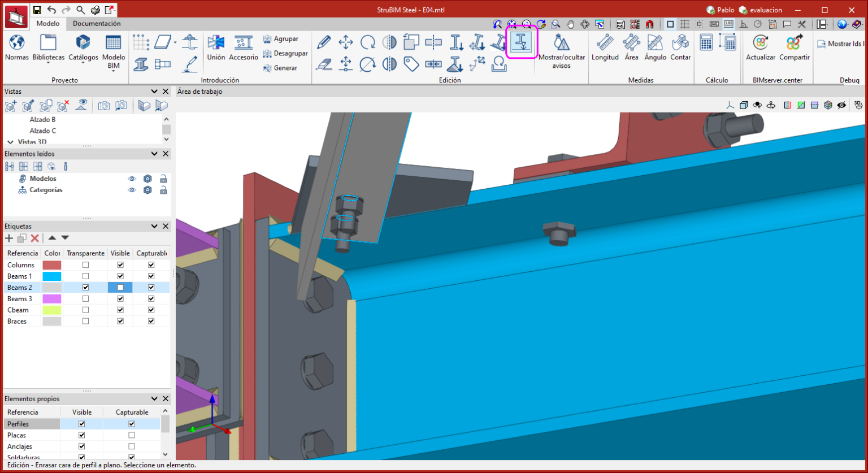Viewport: 868px width, 473px height.
Task: Click the Actualizar BIMserver icon
Action: pos(761,43)
